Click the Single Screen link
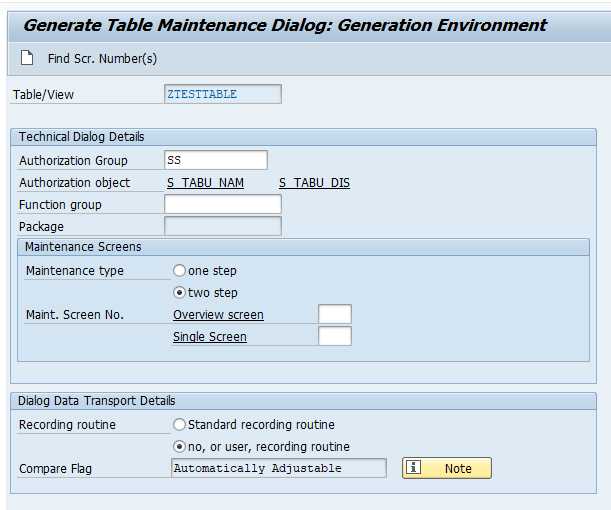The image size is (611, 510). (210, 337)
